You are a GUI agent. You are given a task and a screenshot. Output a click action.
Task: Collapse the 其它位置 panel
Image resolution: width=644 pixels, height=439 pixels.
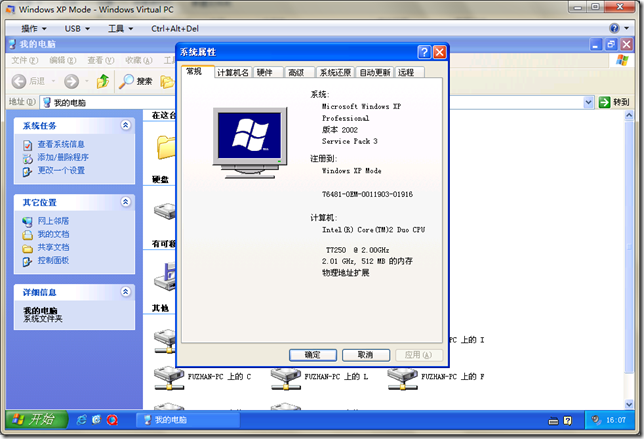(126, 202)
